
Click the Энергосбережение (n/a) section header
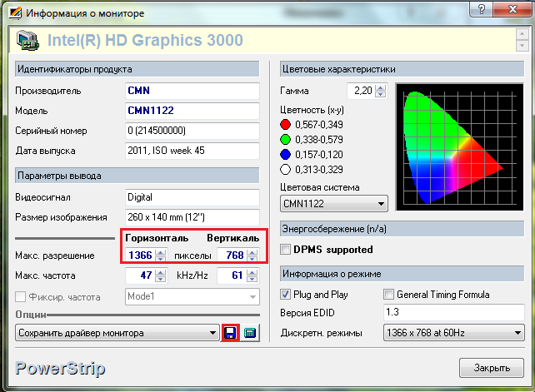(x=402, y=229)
